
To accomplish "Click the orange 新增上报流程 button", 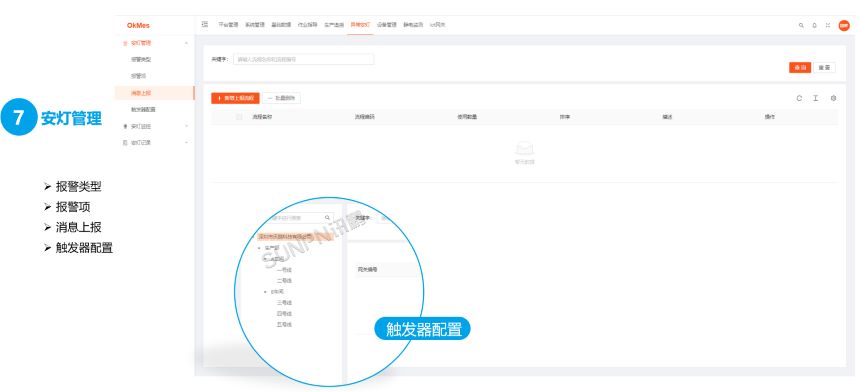I will [235, 98].
